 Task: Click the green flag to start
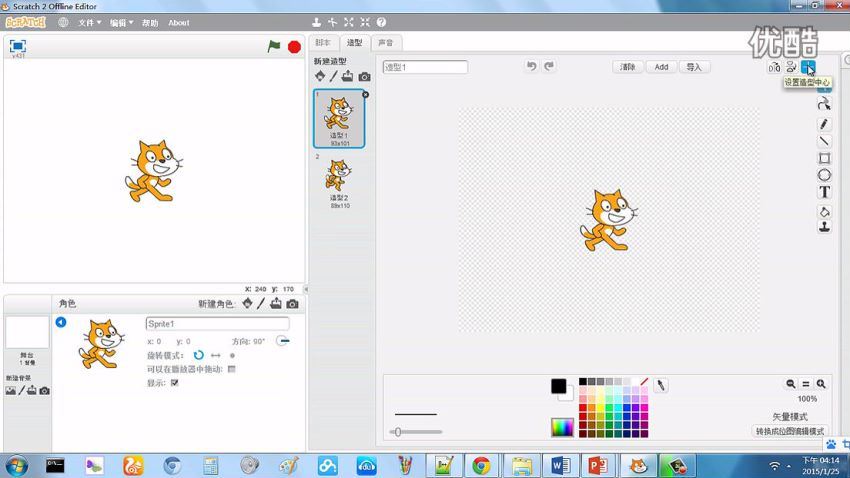click(x=274, y=47)
